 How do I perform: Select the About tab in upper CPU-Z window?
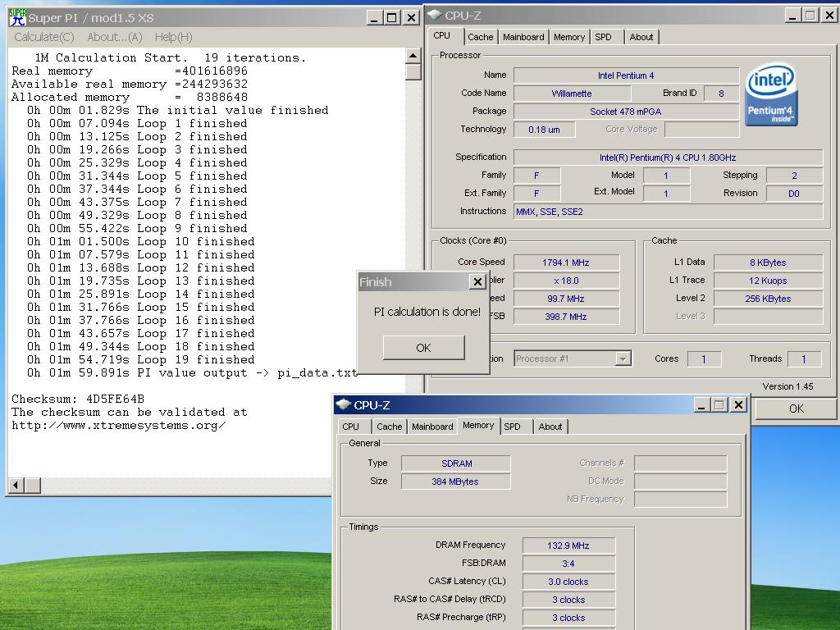(x=641, y=37)
